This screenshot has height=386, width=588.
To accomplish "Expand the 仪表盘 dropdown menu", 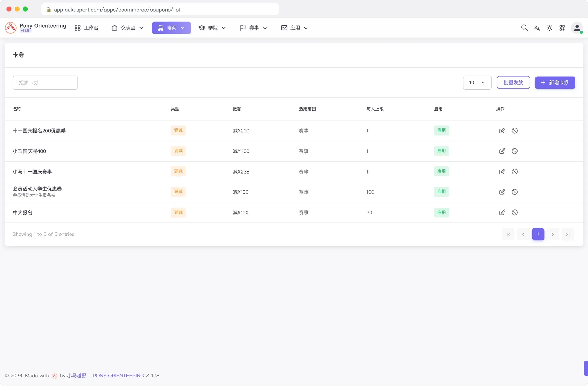I will point(127,28).
